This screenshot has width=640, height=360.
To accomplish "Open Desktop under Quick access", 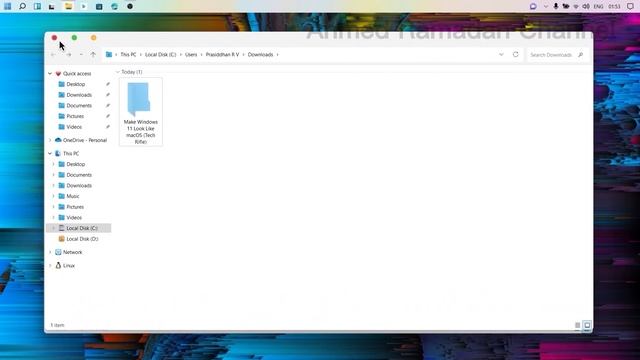I will pos(76,84).
